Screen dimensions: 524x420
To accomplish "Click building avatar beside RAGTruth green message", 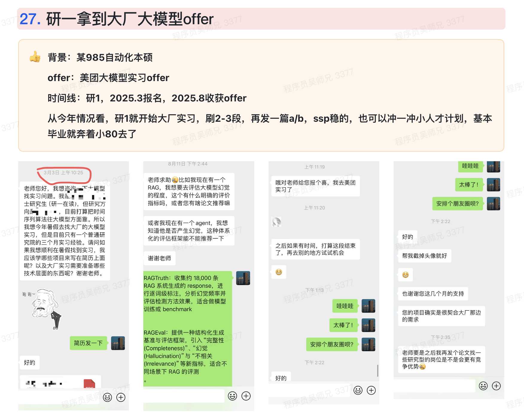I will click(243, 278).
